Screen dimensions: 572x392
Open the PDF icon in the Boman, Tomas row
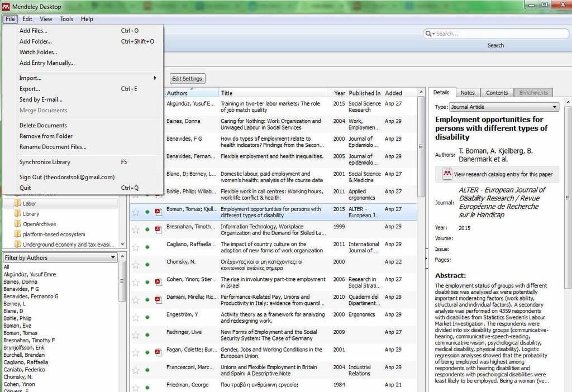[158, 212]
